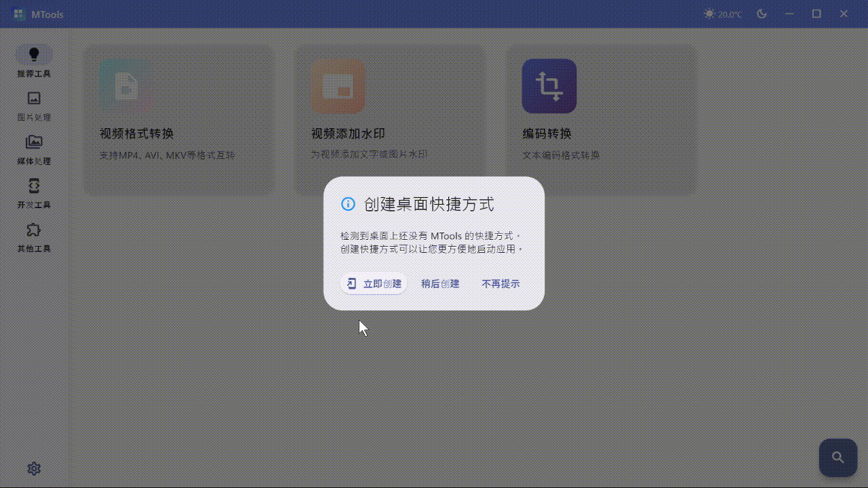Click the weather 20.0°C indicator
This screenshot has height=488, width=868.
[723, 14]
